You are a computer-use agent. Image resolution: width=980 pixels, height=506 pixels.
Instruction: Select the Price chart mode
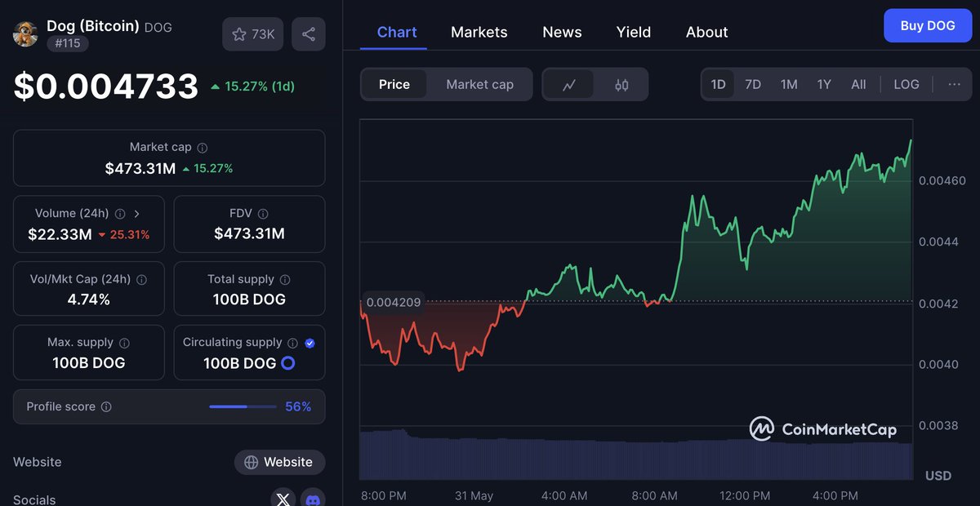(394, 84)
